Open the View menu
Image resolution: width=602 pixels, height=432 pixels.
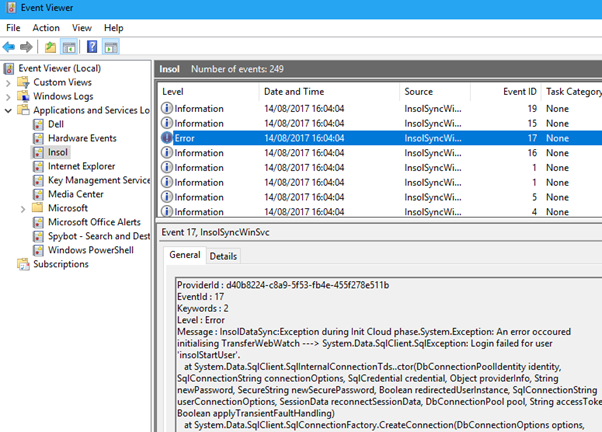coord(81,28)
